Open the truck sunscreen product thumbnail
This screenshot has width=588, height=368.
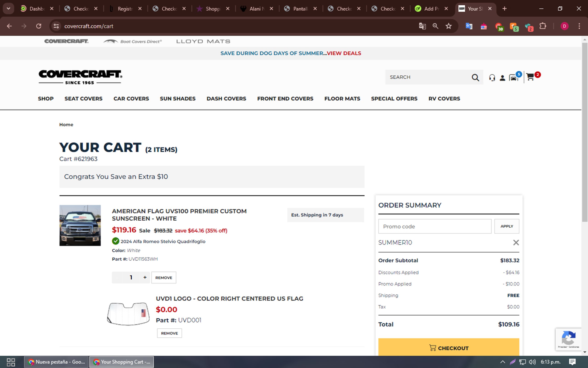point(80,225)
